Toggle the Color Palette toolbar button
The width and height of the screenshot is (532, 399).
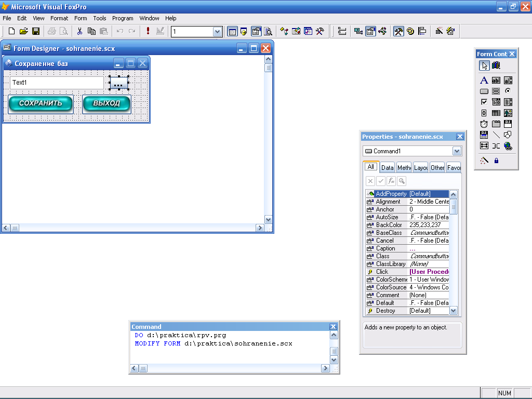(410, 32)
